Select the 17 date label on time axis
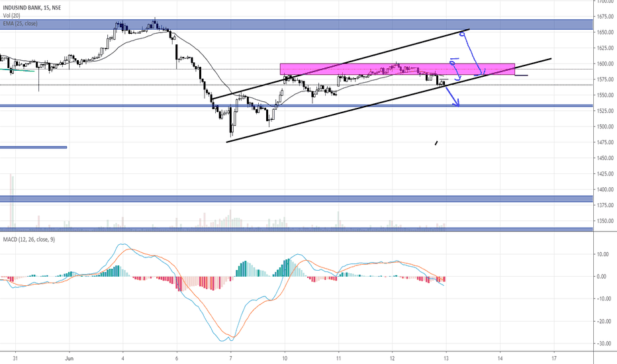Viewport: 617px width, 364px height. 554,359
